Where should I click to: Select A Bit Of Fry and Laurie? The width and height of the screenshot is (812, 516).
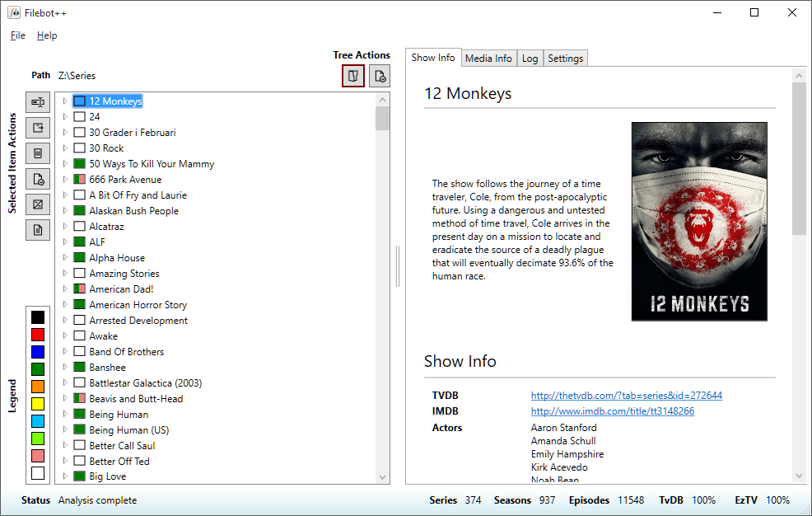(138, 195)
